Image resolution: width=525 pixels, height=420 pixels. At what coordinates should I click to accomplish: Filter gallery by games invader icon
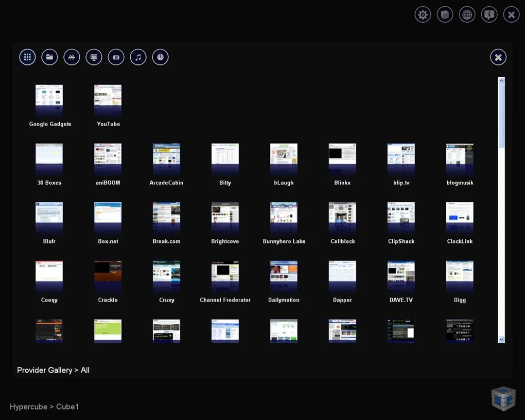click(x=72, y=57)
